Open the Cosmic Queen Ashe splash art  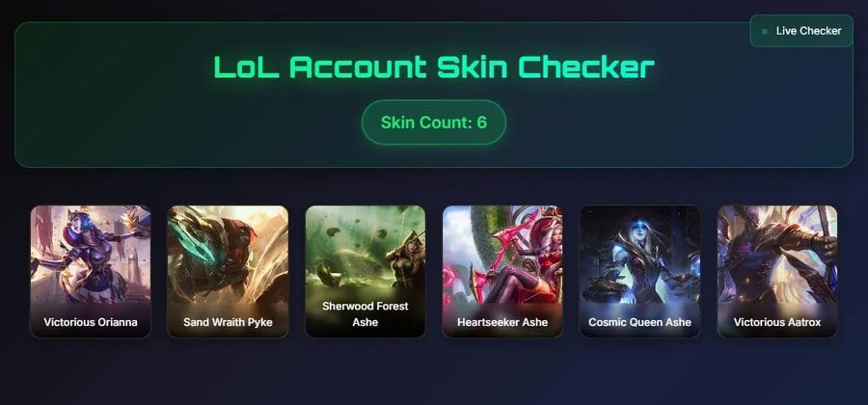[x=640, y=255]
